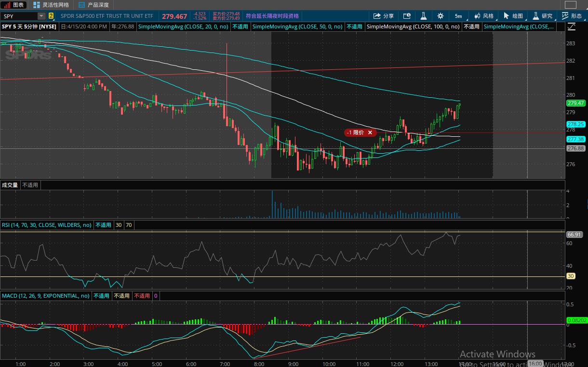Select SimpleMovingAvg (CLOSE, 100, 0, no) label
This screenshot has height=367, width=588.
coord(413,26)
